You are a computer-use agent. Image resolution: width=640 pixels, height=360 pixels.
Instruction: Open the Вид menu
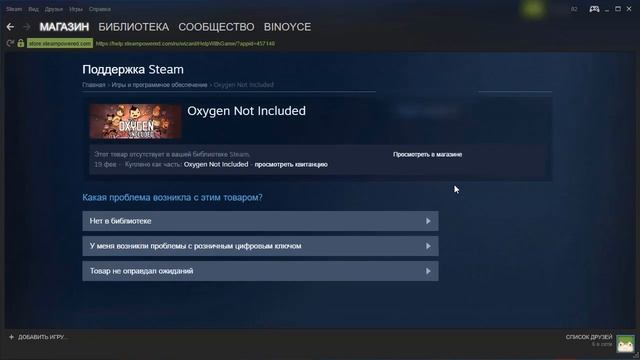[33, 9]
